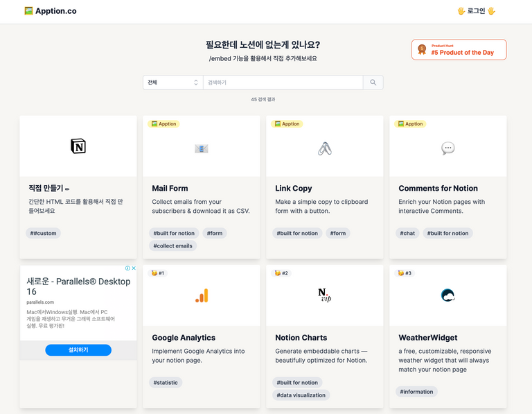Screen dimensions: 532x414
Task: Open the 전체 category dropdown
Action: (x=172, y=83)
